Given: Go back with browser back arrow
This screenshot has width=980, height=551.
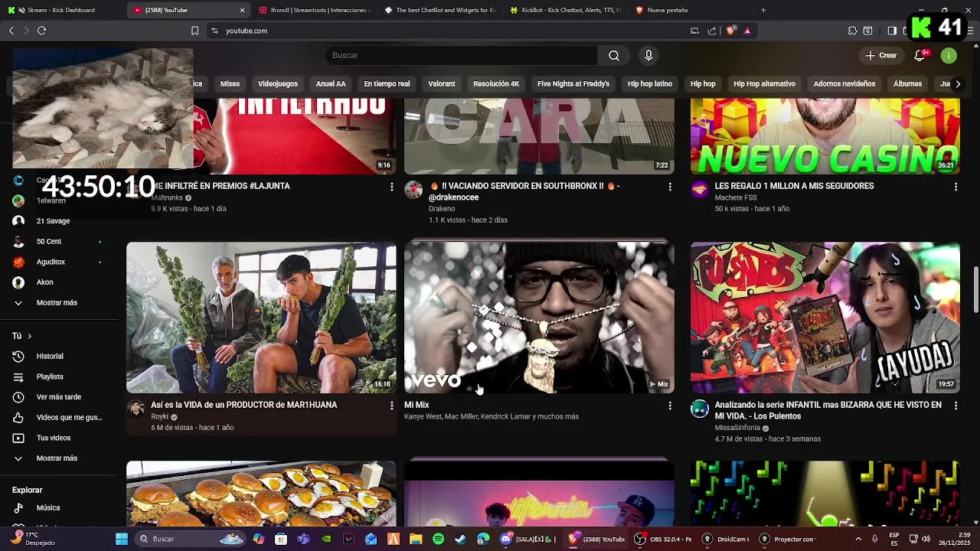Looking at the screenshot, I should coord(11,31).
